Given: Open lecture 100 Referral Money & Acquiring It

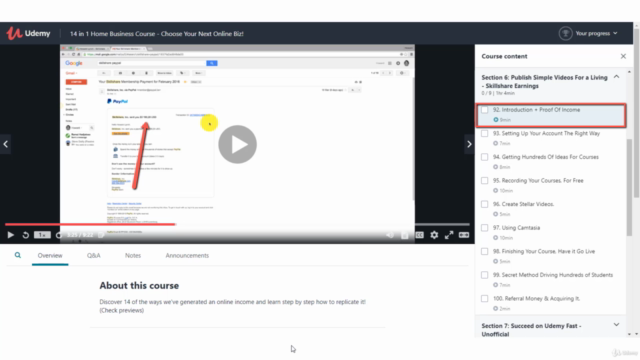Looking at the screenshot, I should (x=551, y=304).
